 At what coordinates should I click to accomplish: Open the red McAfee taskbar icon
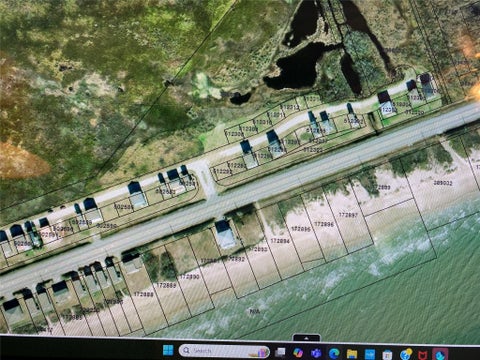423,354
